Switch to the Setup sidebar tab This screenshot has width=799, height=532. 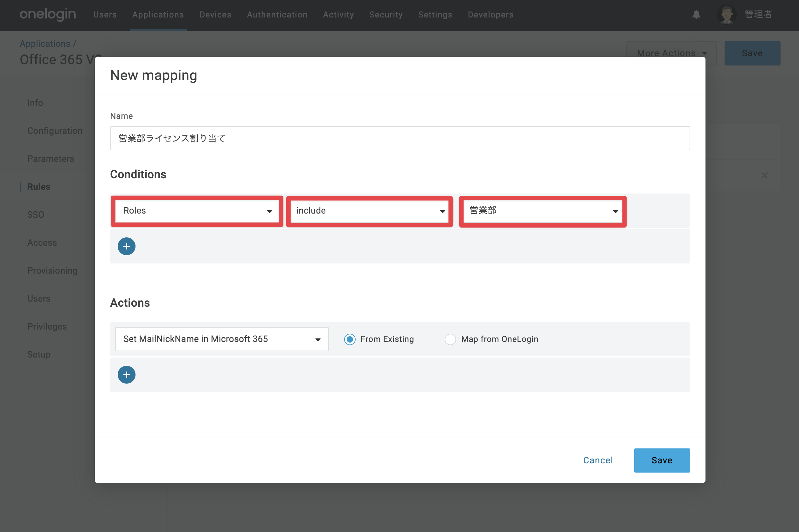[39, 355]
